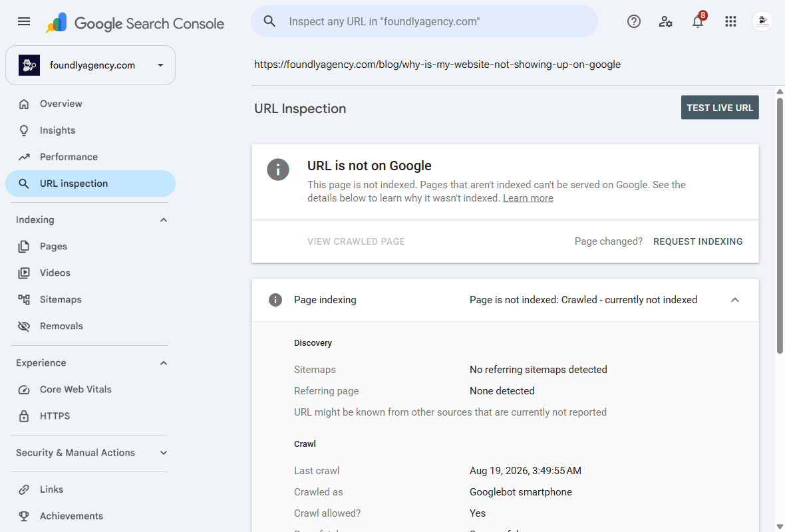The image size is (785, 532).
Task: Open Core Web Vitals report
Action: coord(90,390)
